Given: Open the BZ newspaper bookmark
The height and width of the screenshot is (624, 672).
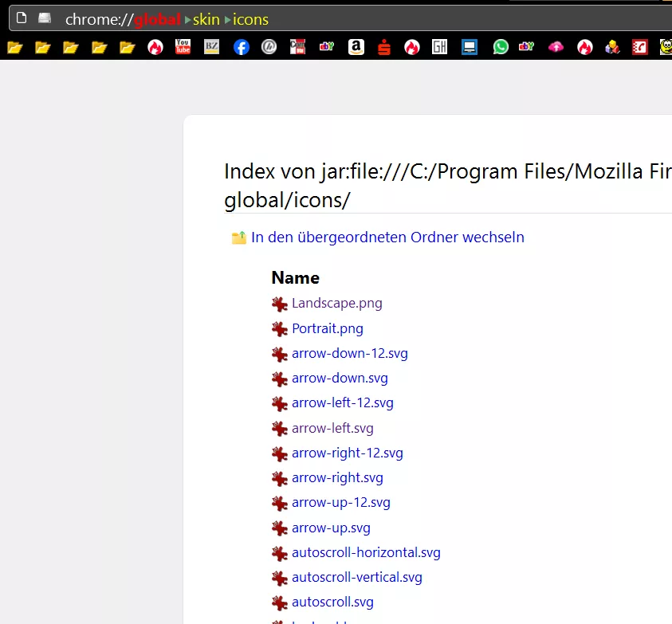Looking at the screenshot, I should [x=212, y=47].
